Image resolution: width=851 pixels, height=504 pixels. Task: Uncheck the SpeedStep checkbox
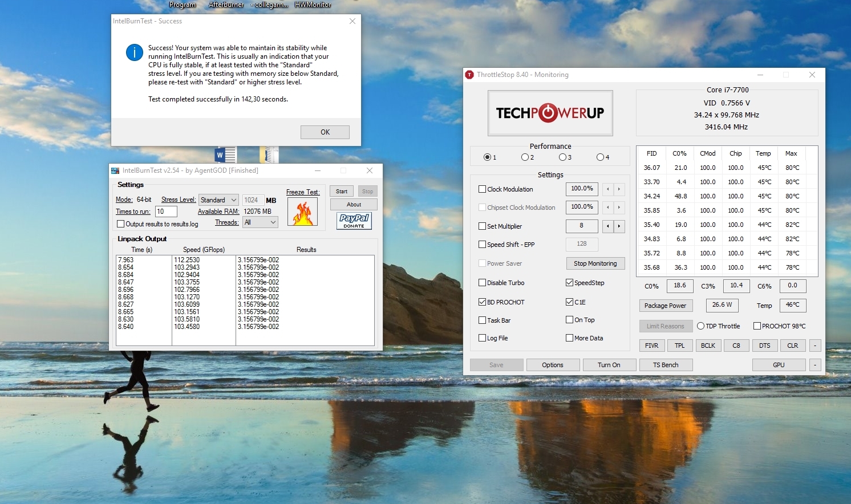tap(570, 283)
